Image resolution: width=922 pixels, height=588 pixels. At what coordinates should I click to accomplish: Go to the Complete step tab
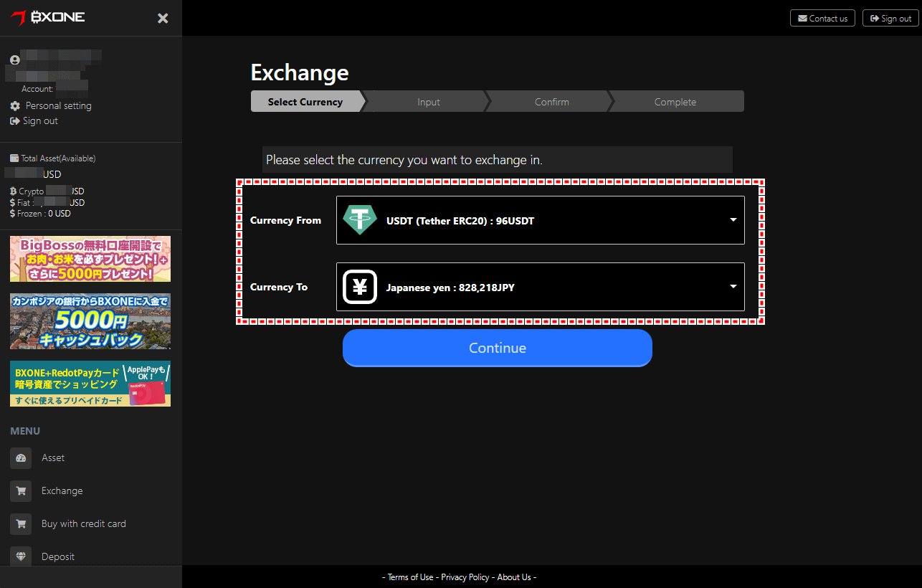[x=675, y=102]
